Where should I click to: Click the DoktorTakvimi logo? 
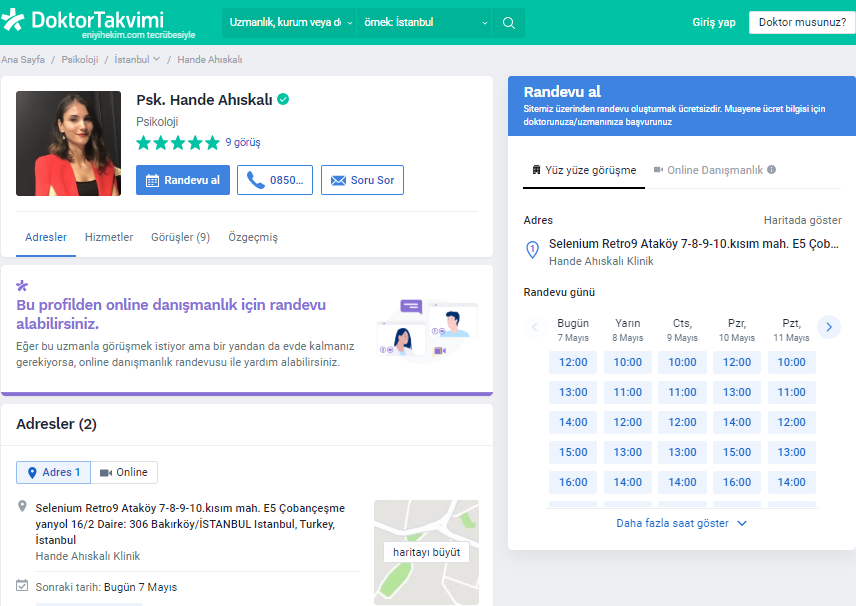coord(97,23)
